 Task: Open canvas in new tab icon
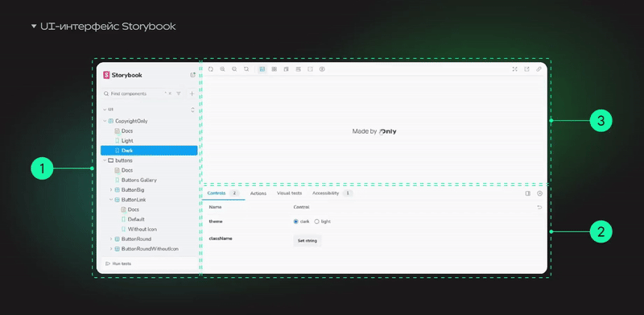point(526,69)
